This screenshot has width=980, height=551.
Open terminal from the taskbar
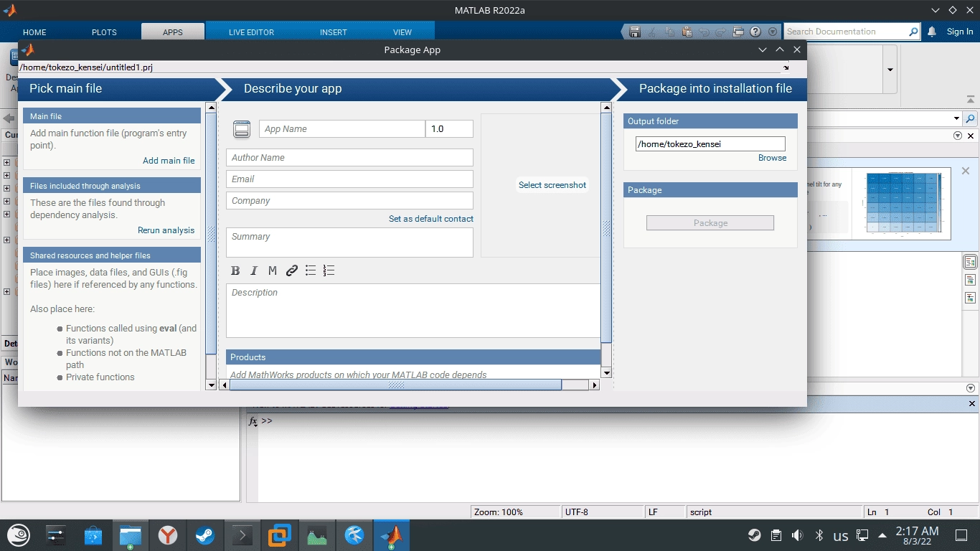[x=242, y=535]
